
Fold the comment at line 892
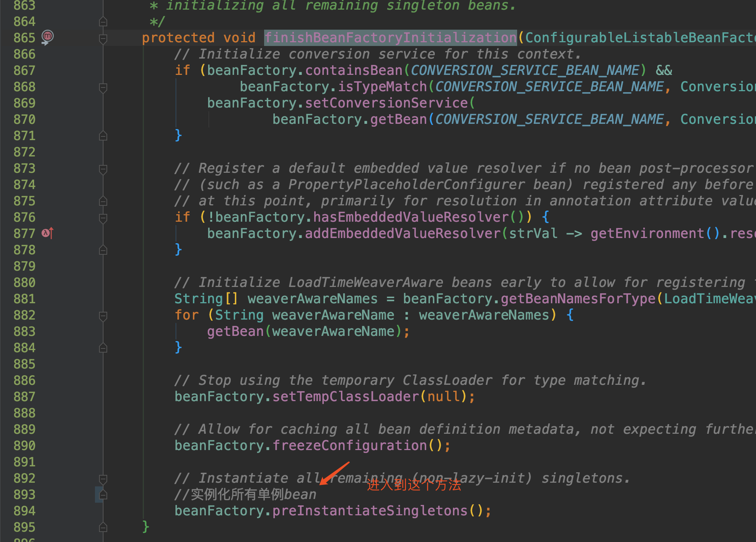tap(103, 479)
